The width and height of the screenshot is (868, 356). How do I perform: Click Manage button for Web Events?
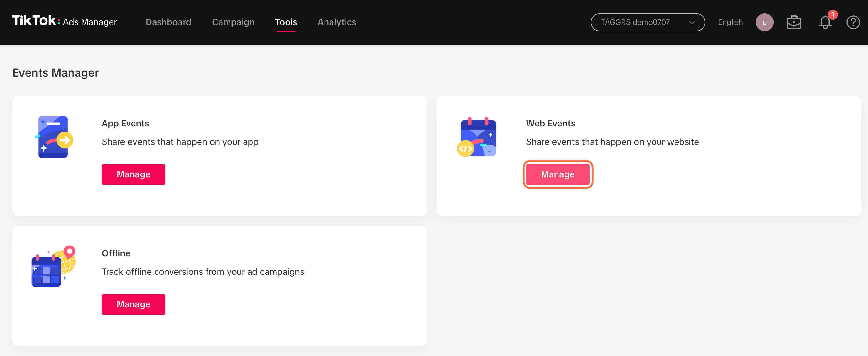point(558,174)
